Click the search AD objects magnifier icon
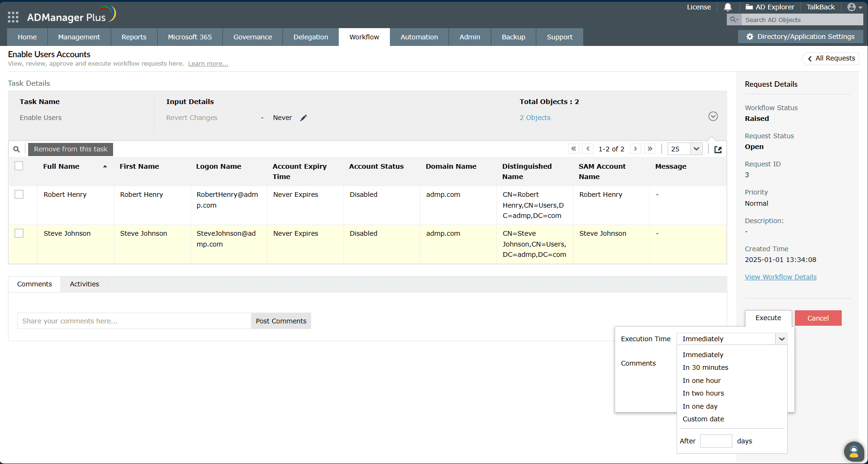Image resolution: width=868 pixels, height=464 pixels. (734, 20)
